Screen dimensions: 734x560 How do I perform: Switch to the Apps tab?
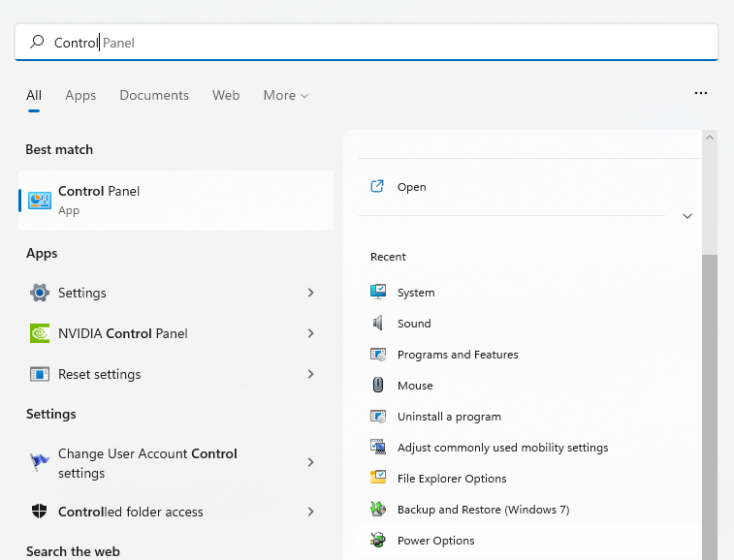[80, 95]
